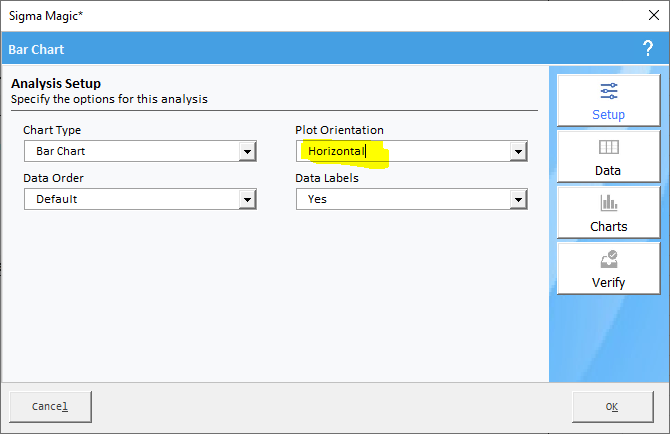Go to the Verify tab label
The height and width of the screenshot is (434, 670).
[x=608, y=283]
